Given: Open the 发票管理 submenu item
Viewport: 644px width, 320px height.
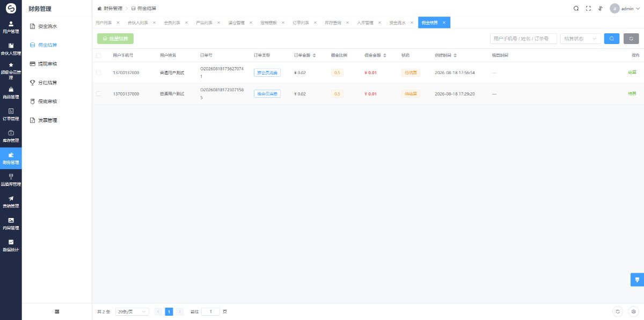Looking at the screenshot, I should 57,120.
